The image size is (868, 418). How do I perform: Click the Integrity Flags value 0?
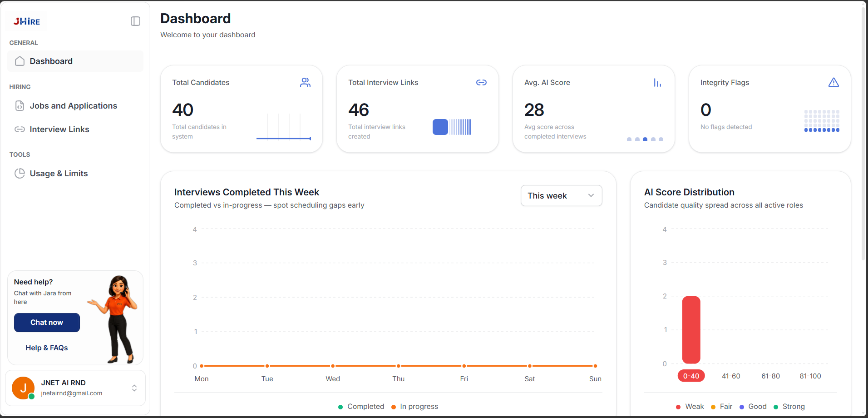click(x=706, y=110)
